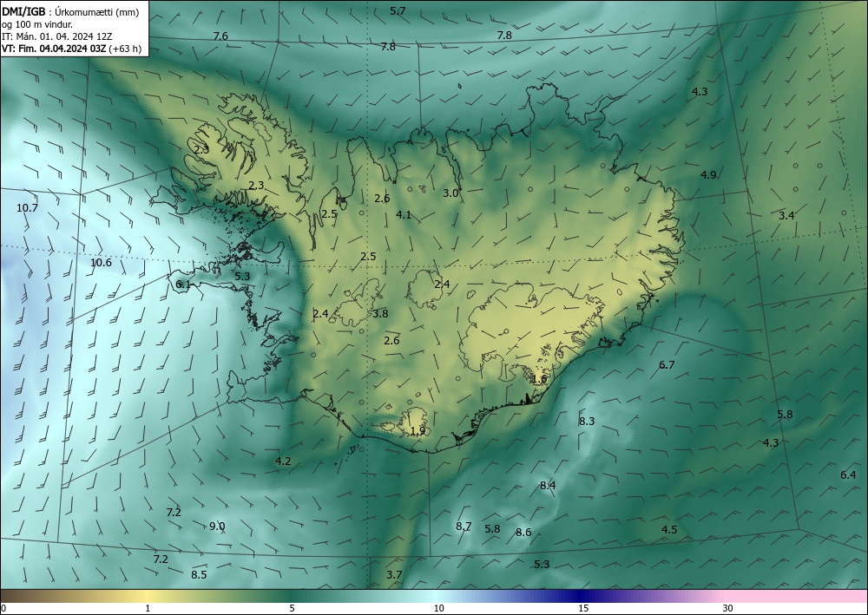Click the 9.0 value label
Image resolution: width=868 pixels, height=615 pixels.
(x=217, y=526)
